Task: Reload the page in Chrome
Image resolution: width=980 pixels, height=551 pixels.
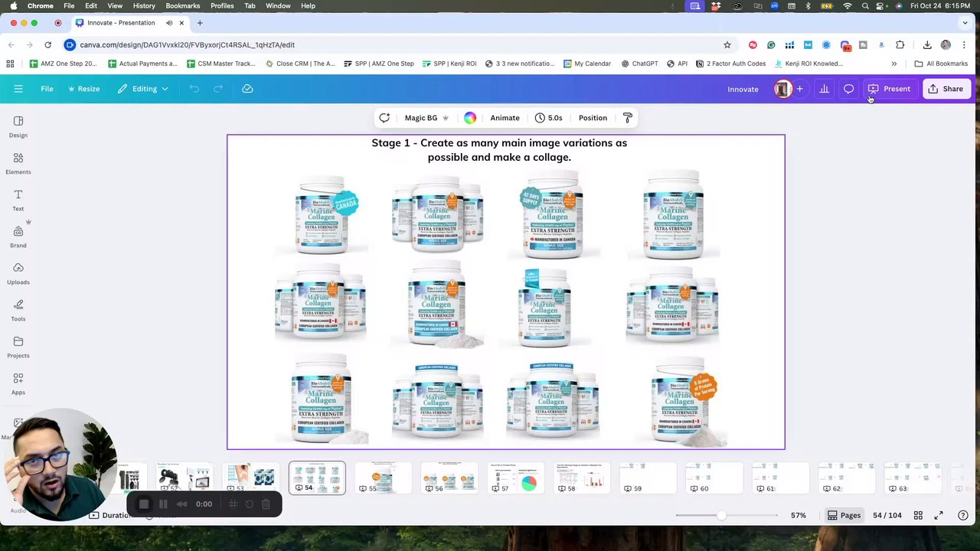Action: tap(47, 44)
